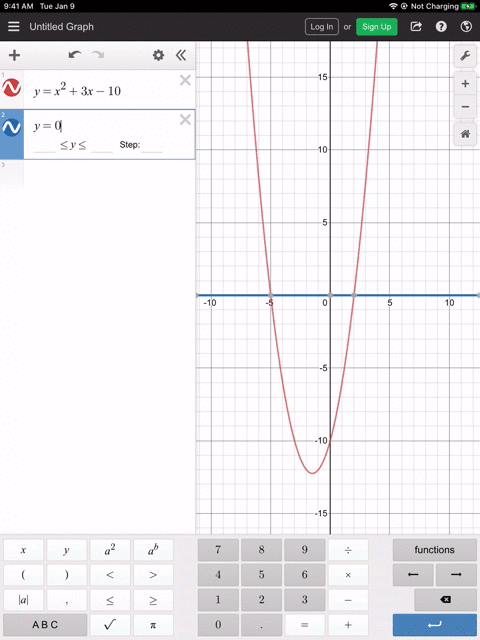Viewport: 480px width, 640px height.
Task: Open the functions keypad menu
Action: [x=435, y=550]
